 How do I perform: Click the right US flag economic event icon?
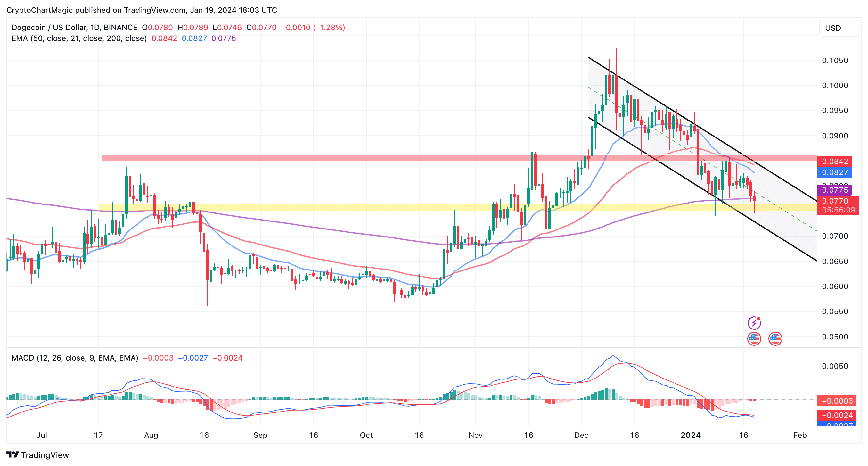click(x=775, y=338)
